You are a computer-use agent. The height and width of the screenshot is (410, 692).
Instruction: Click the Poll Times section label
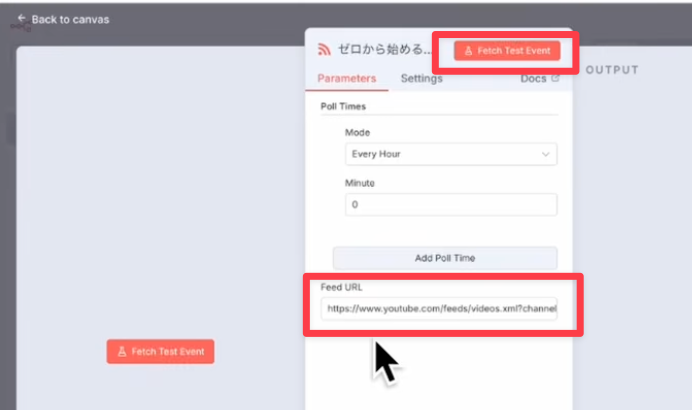click(x=343, y=106)
